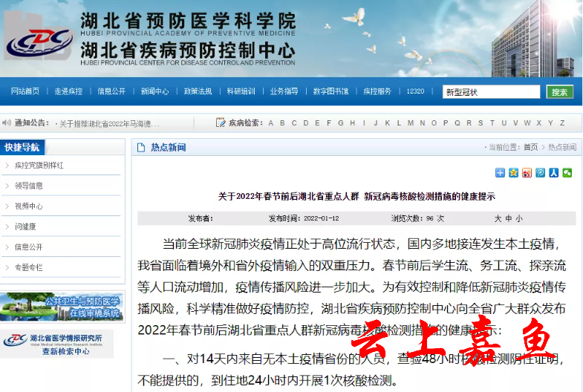Screen dimensions: 583x392
Task: Share via Tencent Weibo icon
Action: 540,172
